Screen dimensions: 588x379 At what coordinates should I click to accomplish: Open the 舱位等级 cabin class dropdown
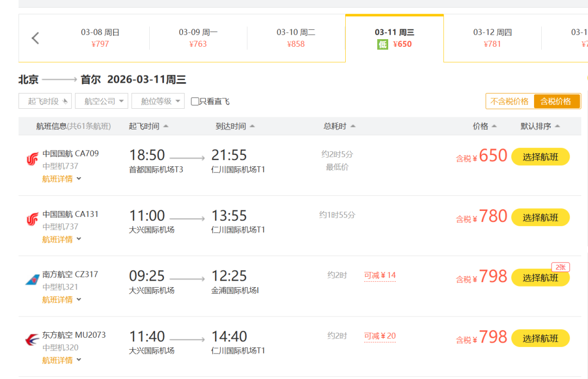pos(158,101)
